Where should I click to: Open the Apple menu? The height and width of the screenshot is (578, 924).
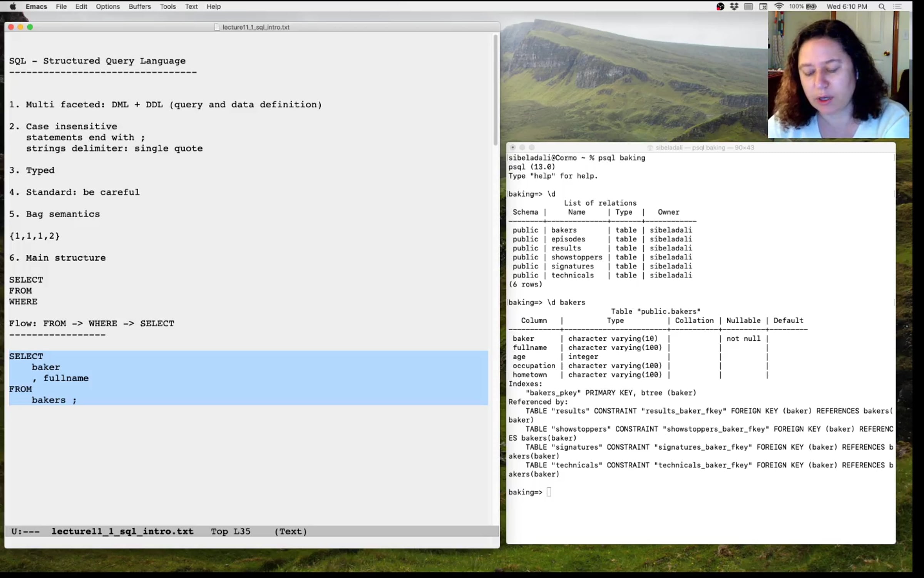(13, 7)
